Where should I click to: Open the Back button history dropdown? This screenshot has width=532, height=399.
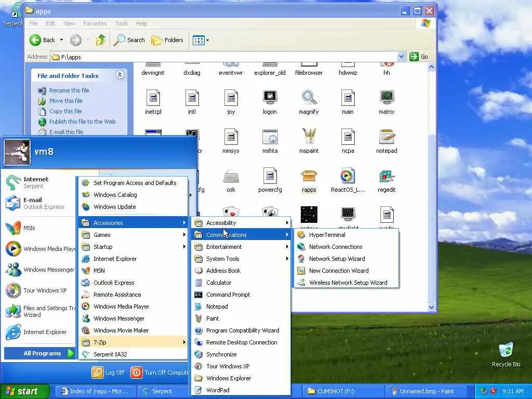61,40
